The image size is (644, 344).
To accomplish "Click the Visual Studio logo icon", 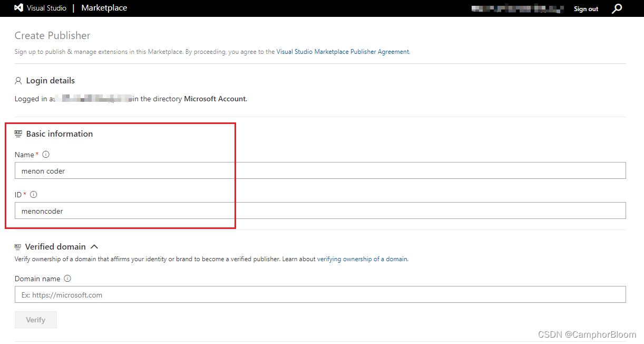I will (x=18, y=8).
